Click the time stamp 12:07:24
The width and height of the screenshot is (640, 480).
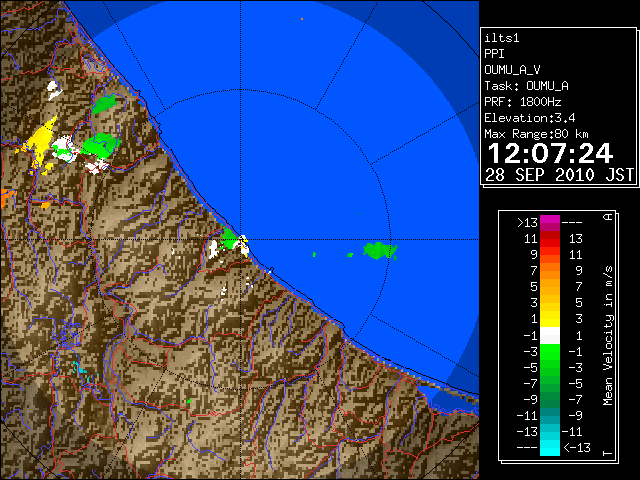(x=550, y=153)
